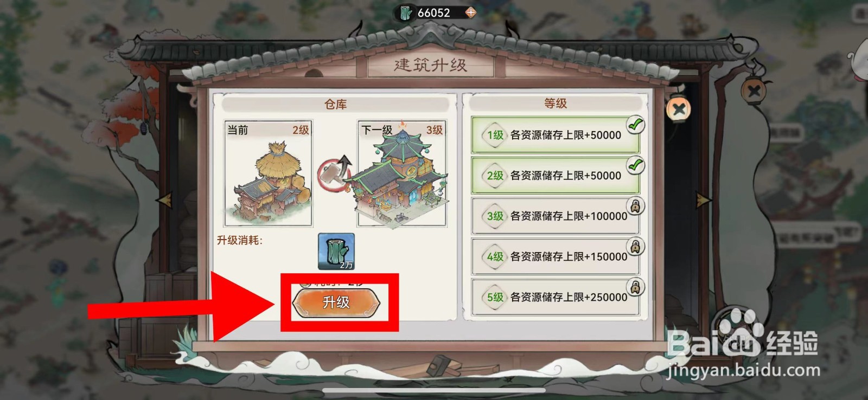Click the green checkmark on level 1 row
The width and height of the screenshot is (868, 400).
click(x=635, y=125)
